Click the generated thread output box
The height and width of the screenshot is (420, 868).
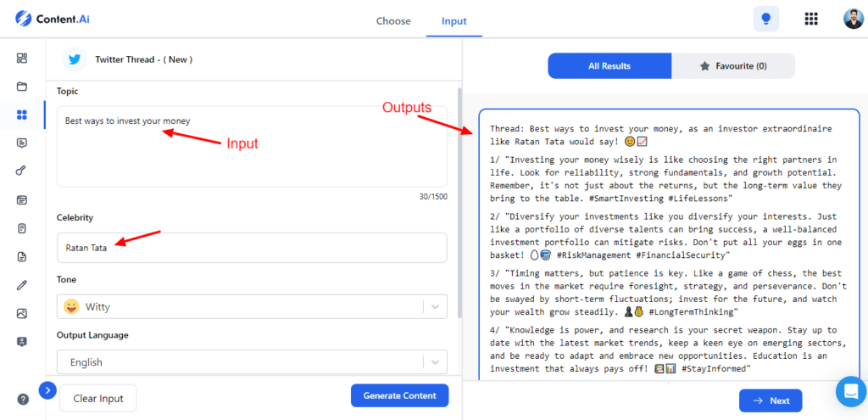(x=670, y=245)
